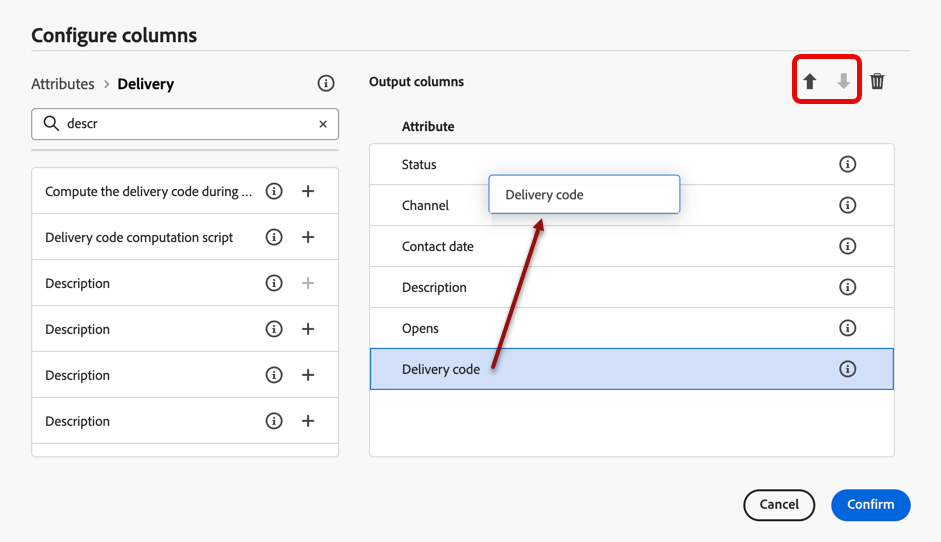Show info for Delivery code computation script
Viewport: 941px width, 542px height.
[274, 238]
